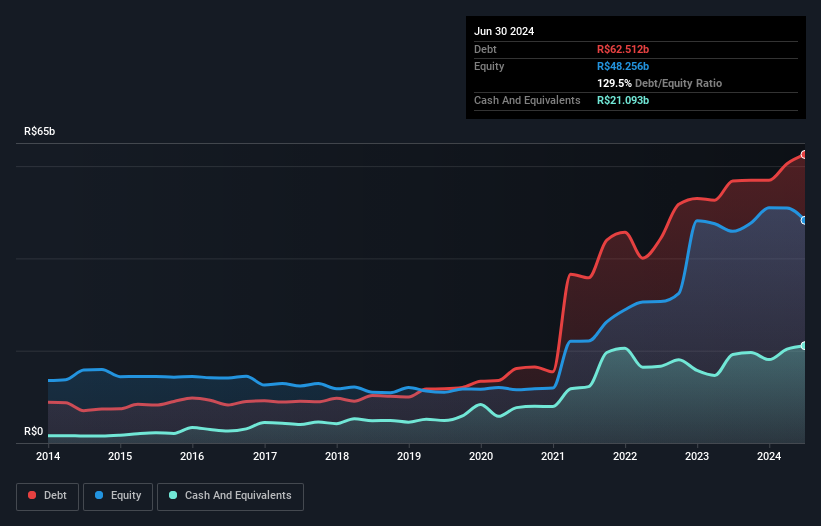
Task: Toggle the Debt series legend button
Action: click(47, 496)
